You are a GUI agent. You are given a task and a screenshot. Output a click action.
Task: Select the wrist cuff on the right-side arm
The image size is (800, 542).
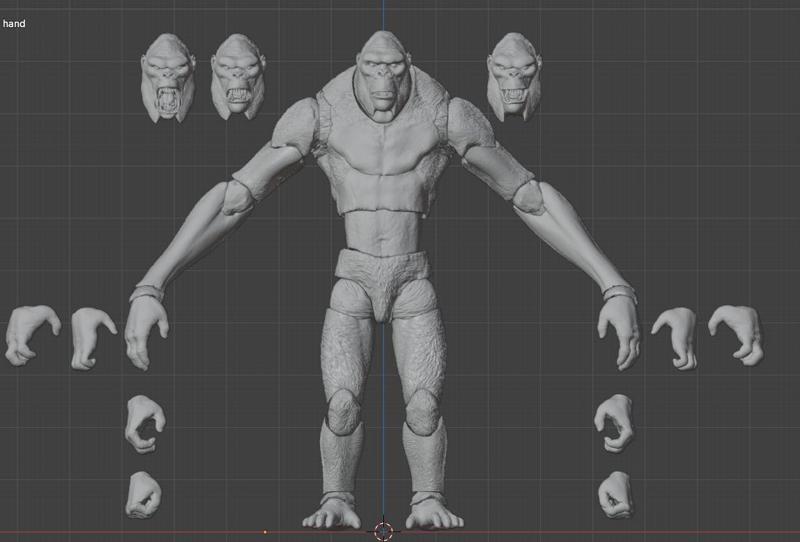(620, 293)
